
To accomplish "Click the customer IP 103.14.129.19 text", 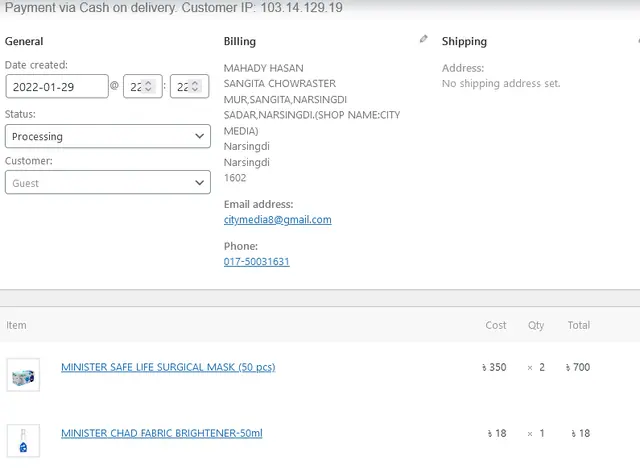I will coord(302,8).
